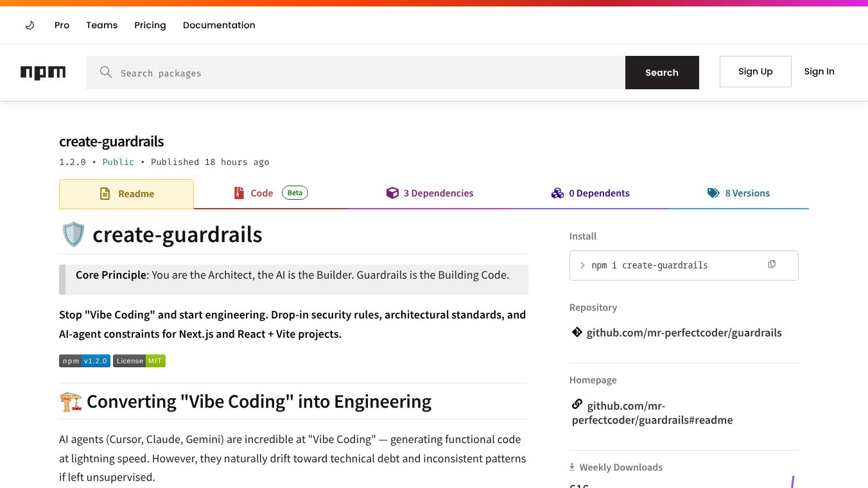
Task: Click the Repository section label
Action: (x=593, y=308)
